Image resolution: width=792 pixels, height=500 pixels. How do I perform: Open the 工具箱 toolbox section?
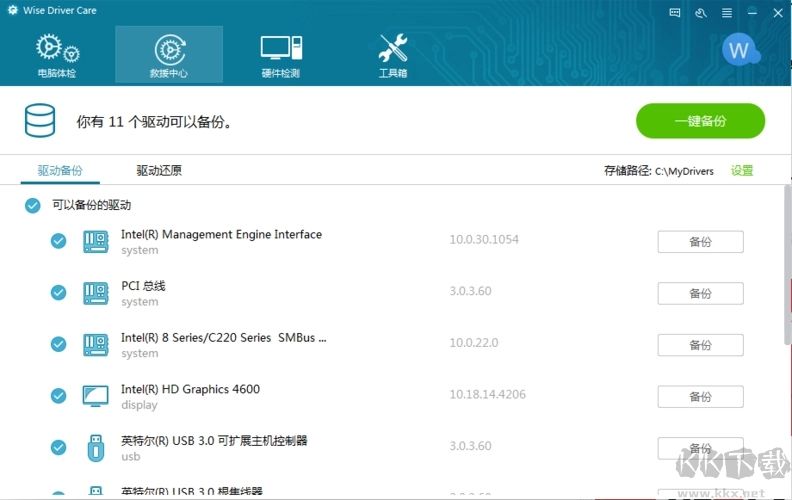[393, 56]
